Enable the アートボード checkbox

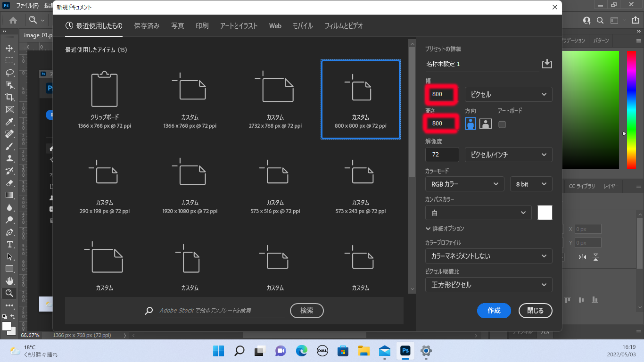click(x=502, y=124)
